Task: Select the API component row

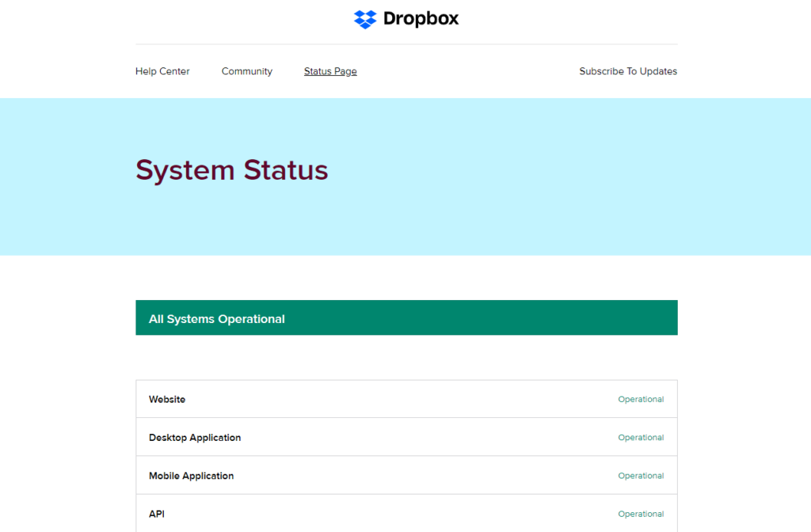Action: 406,513
